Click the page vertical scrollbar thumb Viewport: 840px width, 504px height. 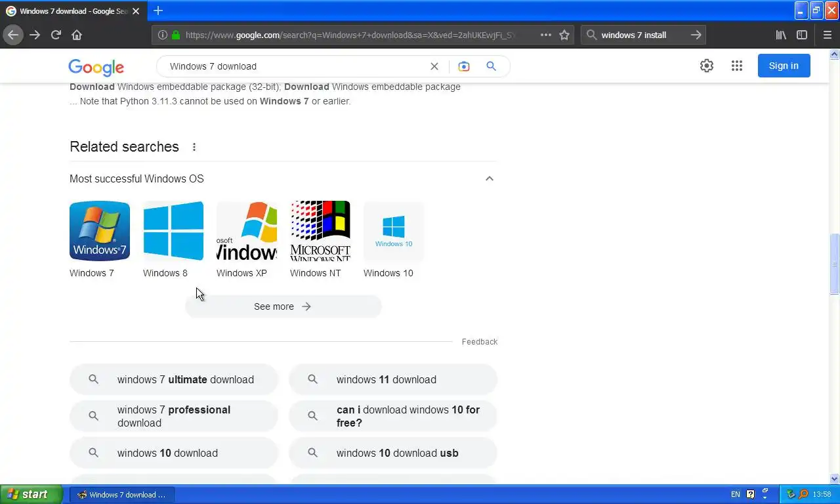point(835,264)
